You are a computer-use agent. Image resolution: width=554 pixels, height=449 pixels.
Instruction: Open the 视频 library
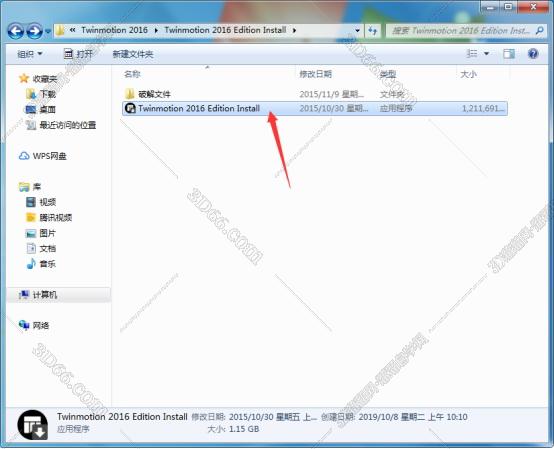[x=48, y=202]
